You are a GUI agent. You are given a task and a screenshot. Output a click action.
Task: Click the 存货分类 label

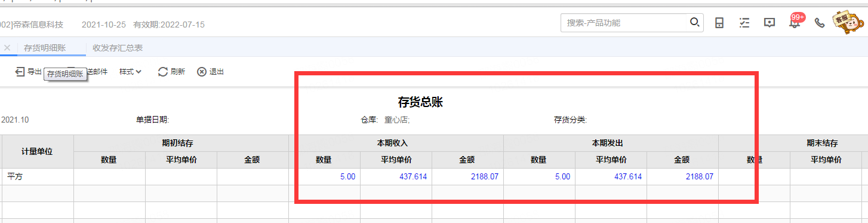pyautogui.click(x=570, y=120)
